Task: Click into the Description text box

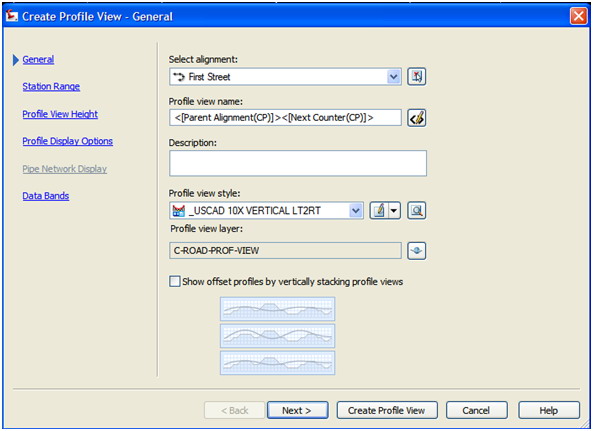Action: [x=298, y=163]
